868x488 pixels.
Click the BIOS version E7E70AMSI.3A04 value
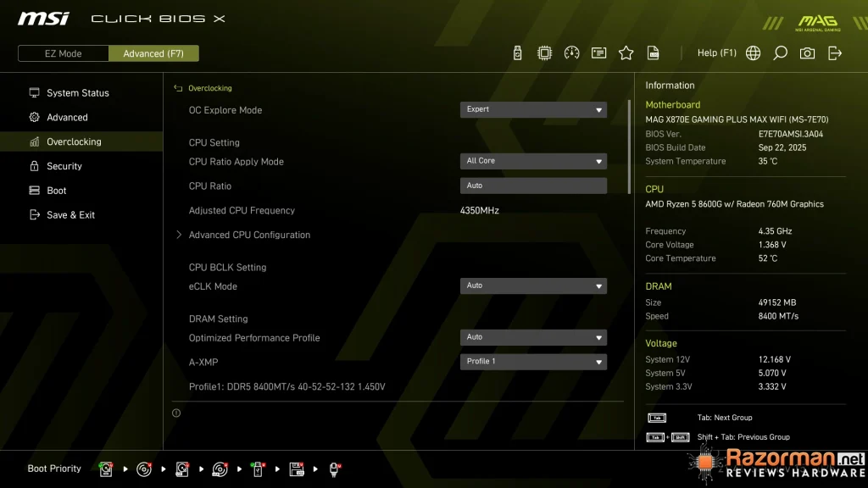pos(791,134)
